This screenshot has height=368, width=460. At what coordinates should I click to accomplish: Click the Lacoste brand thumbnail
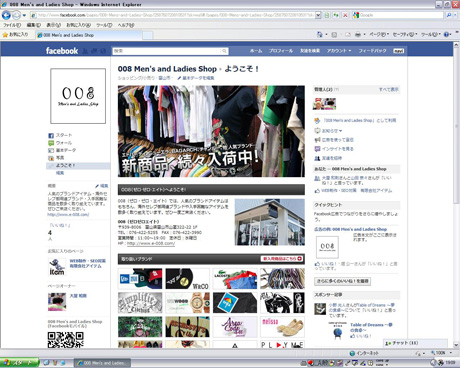[x=235, y=279]
